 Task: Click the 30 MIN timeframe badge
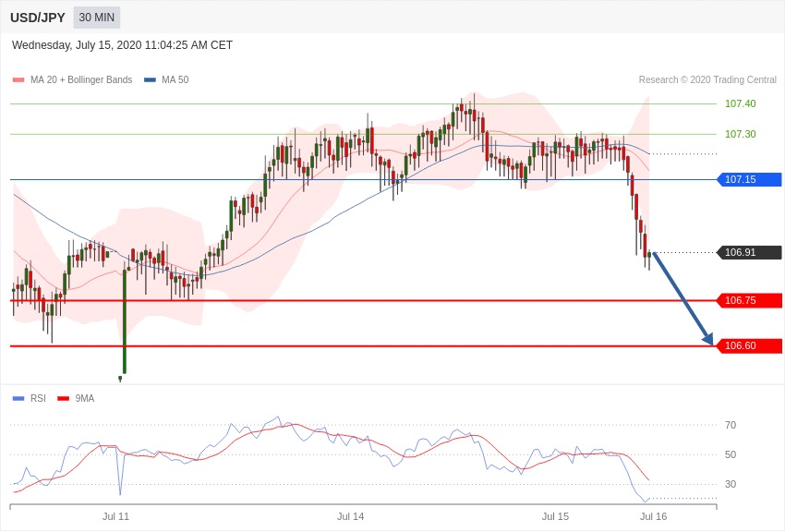pyautogui.click(x=96, y=18)
